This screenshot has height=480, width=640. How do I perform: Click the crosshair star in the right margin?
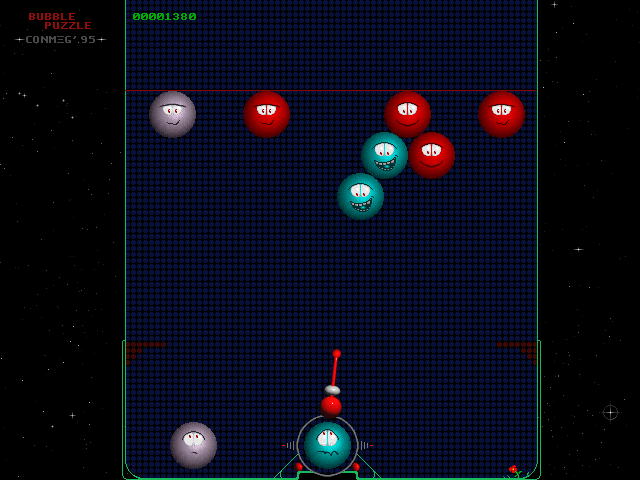coord(610,412)
